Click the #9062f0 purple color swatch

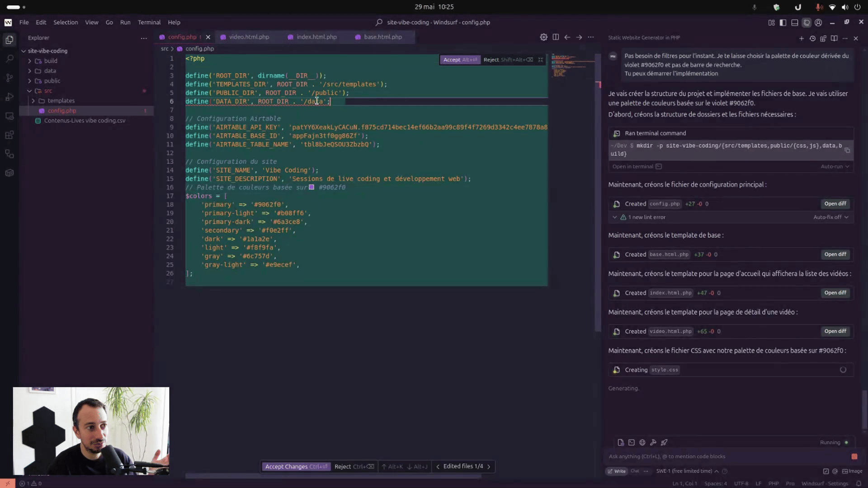311,187
